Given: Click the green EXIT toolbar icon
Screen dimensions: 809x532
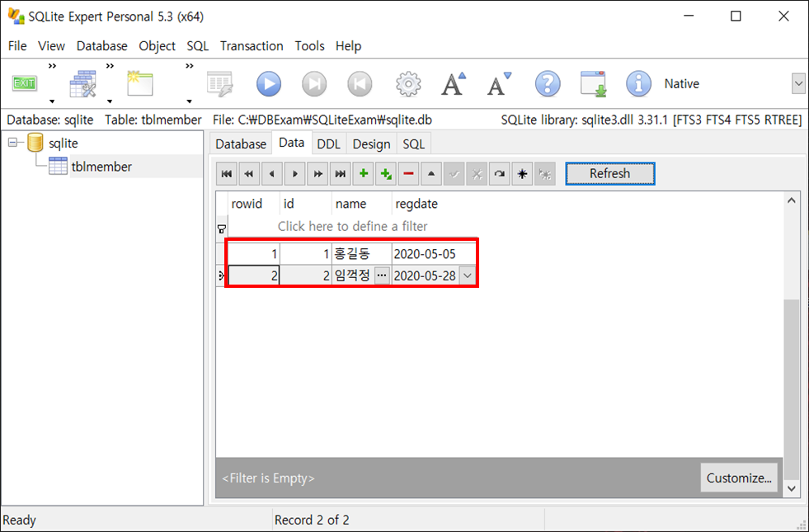Looking at the screenshot, I should coord(24,83).
